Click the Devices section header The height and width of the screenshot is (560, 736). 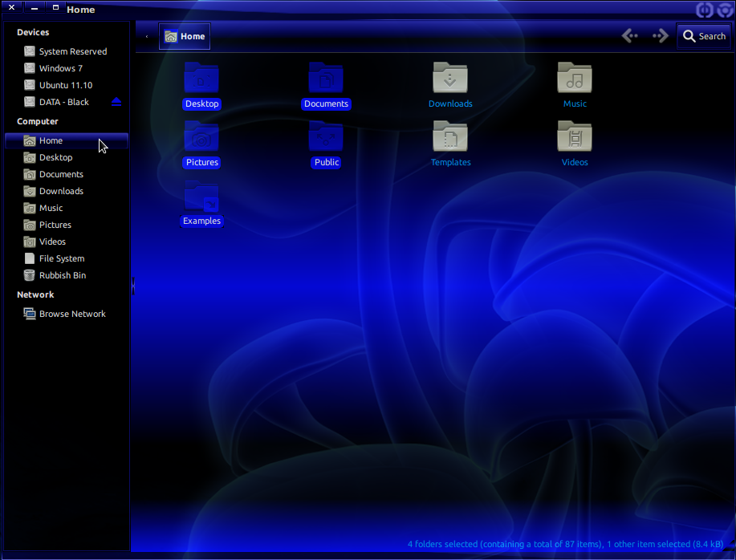(33, 32)
